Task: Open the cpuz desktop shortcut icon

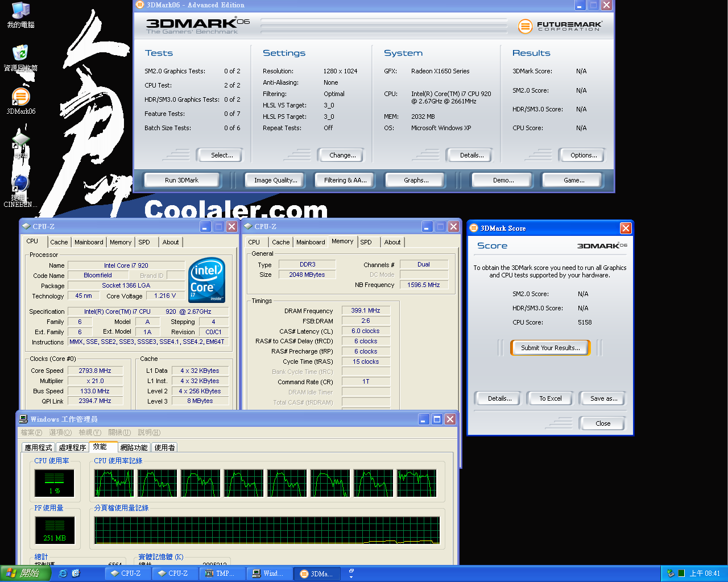Action: [20, 144]
